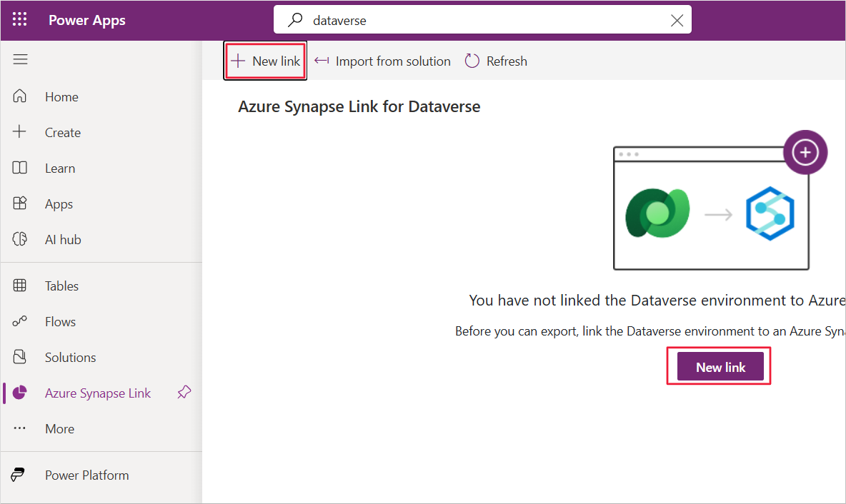Click the search magnifier icon
This screenshot has height=504, width=846.
pos(295,20)
